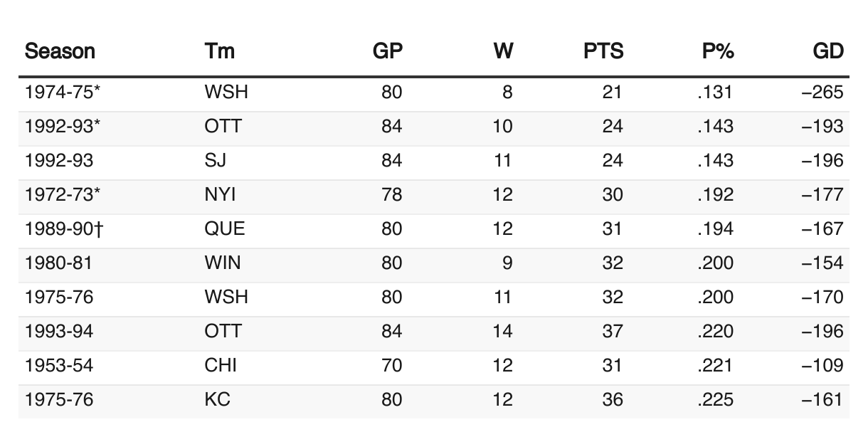Select the KC team cell
868x437 pixels.
217,400
